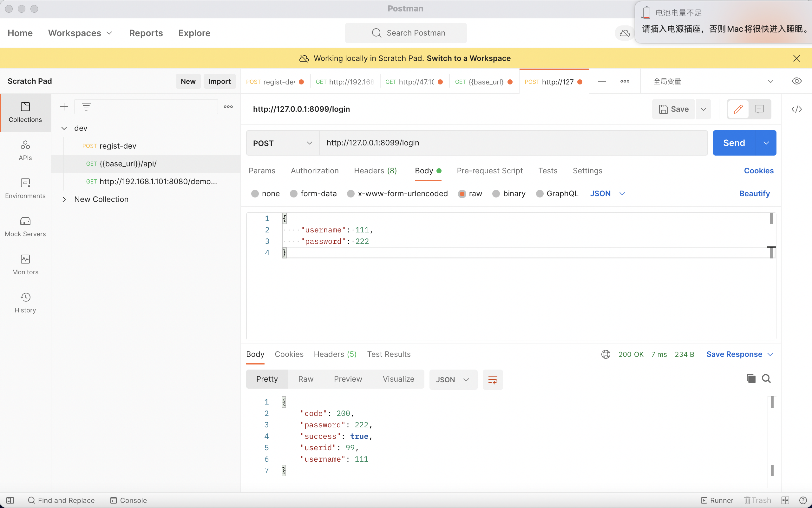The height and width of the screenshot is (508, 812).
Task: Save the current request
Action: pyautogui.click(x=674, y=109)
